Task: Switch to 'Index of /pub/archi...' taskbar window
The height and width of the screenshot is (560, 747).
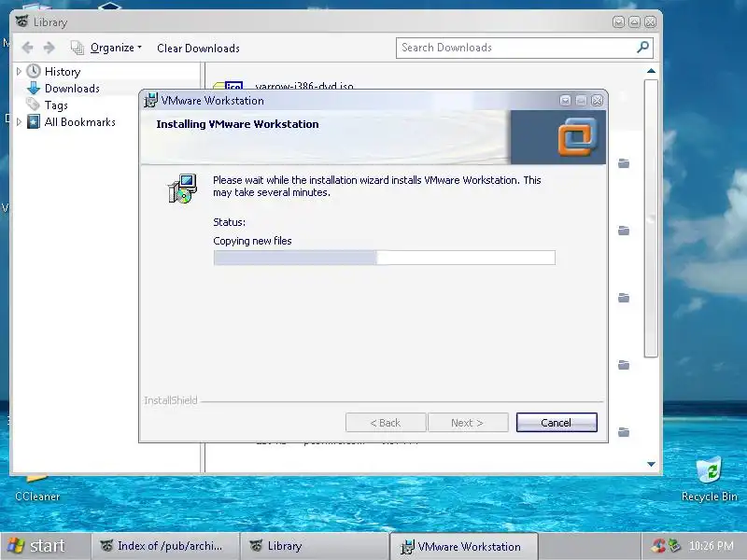Action: coord(164,546)
